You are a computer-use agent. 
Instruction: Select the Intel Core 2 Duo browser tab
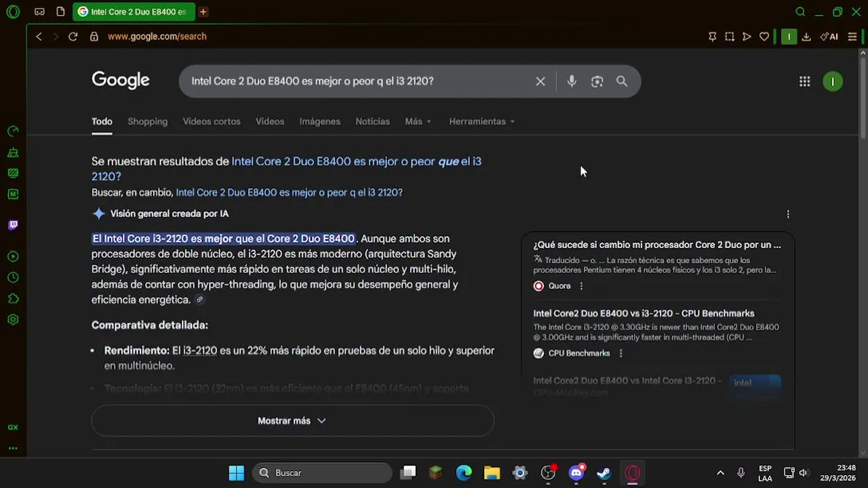pos(134,12)
